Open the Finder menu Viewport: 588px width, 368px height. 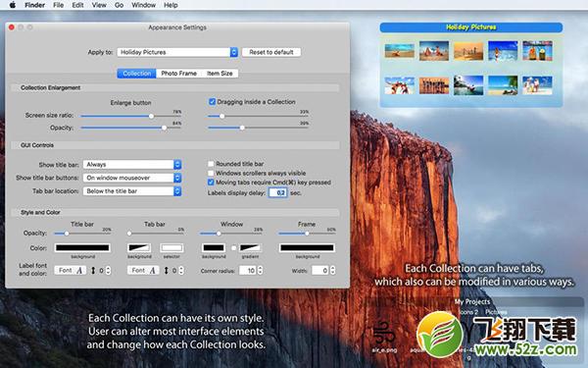(34, 5)
